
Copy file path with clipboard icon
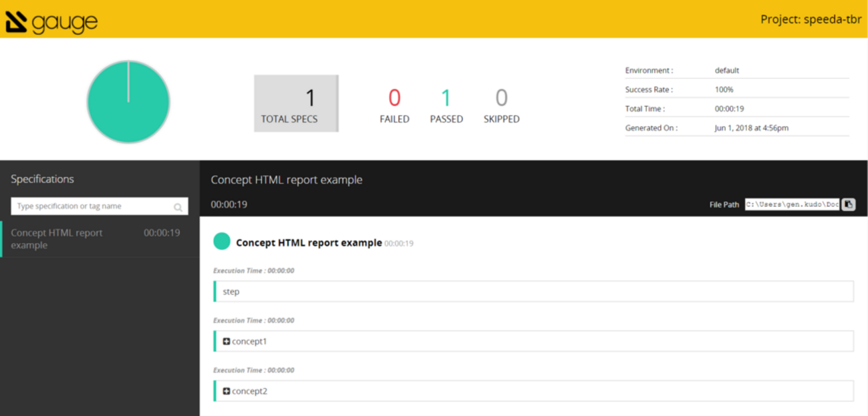(848, 204)
